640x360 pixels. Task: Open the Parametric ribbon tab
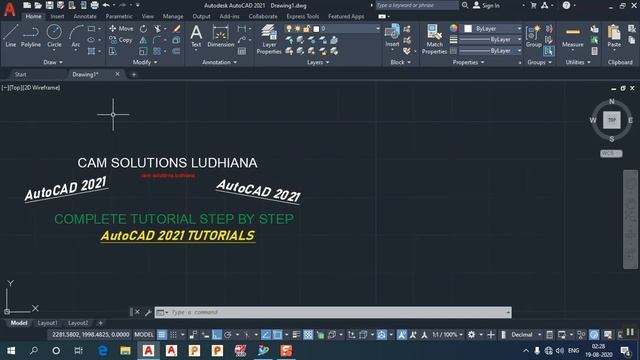tap(119, 16)
